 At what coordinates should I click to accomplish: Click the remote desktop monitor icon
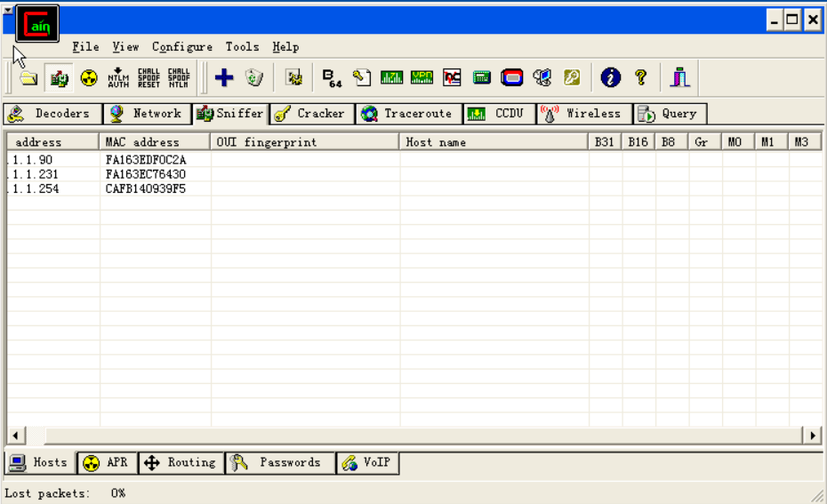542,77
